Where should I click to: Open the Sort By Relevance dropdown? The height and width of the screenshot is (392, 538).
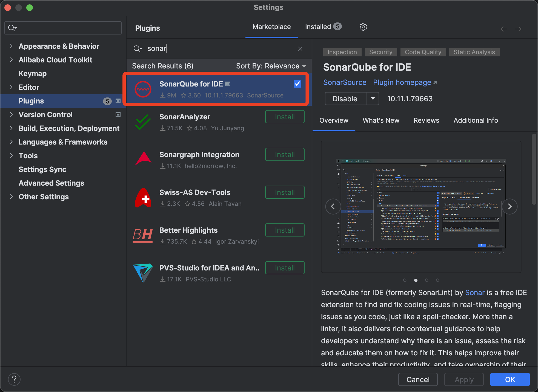(271, 66)
